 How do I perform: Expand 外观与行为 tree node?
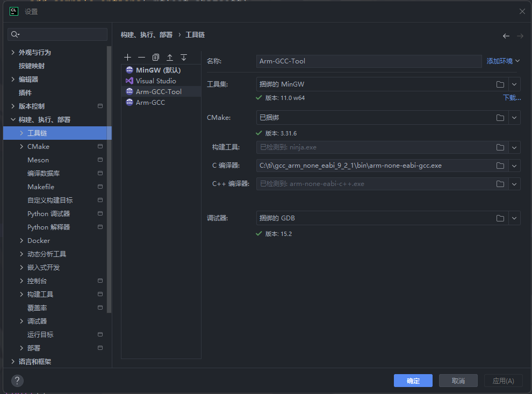13,52
